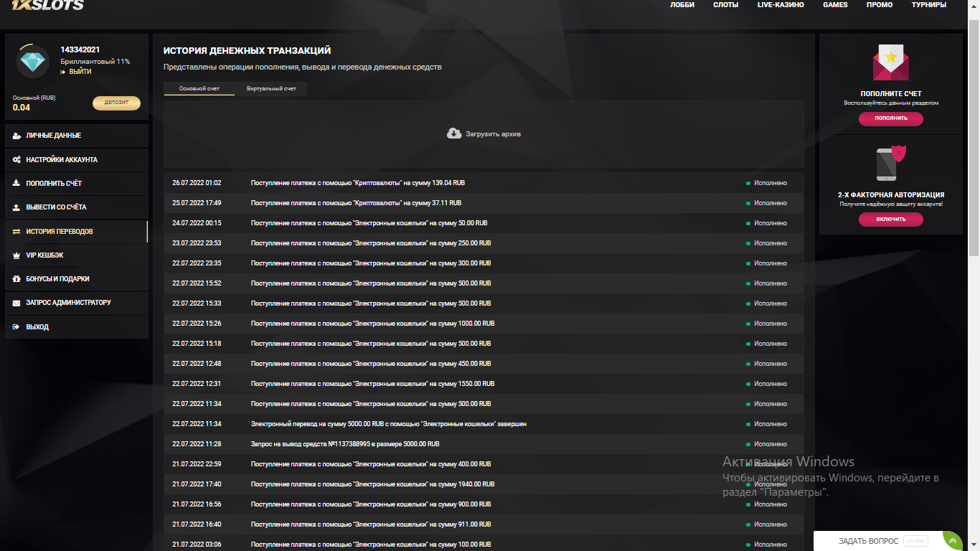The width and height of the screenshot is (980, 551).
Task: Open account settings via the gears icon
Action: [17, 159]
